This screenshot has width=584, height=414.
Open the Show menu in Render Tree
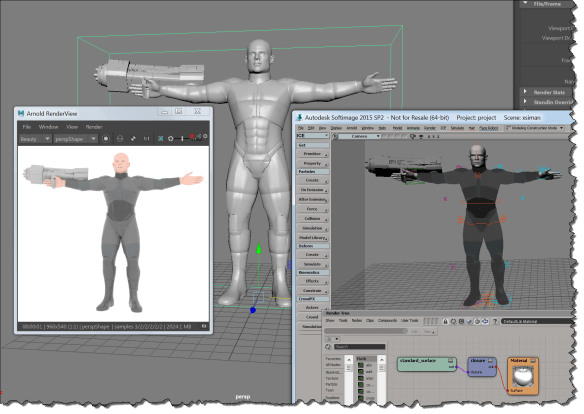pos(330,321)
